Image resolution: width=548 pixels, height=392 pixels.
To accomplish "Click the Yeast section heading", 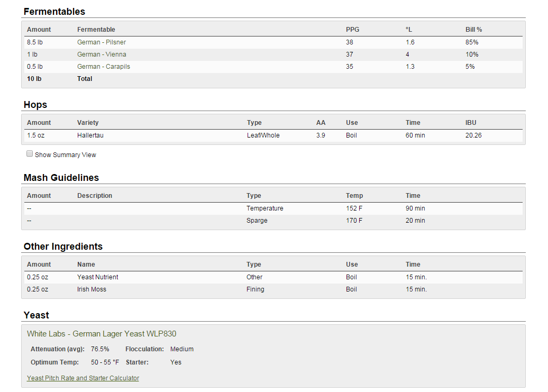I will (x=36, y=315).
